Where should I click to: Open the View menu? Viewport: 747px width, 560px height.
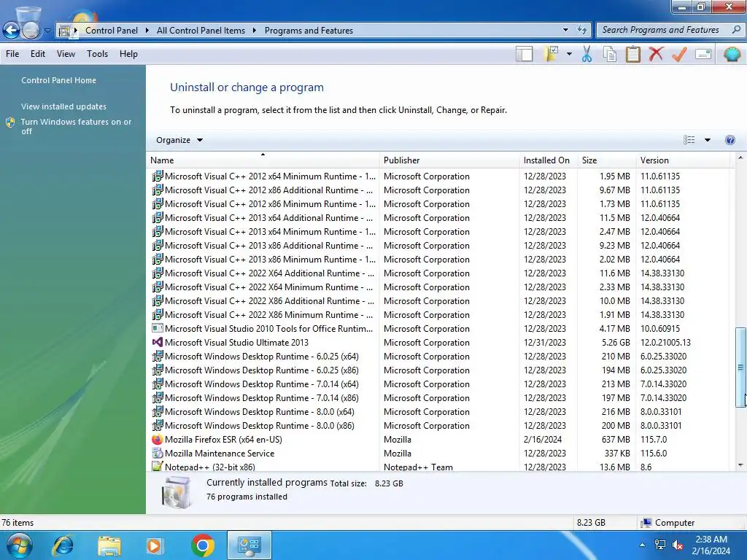tap(66, 54)
